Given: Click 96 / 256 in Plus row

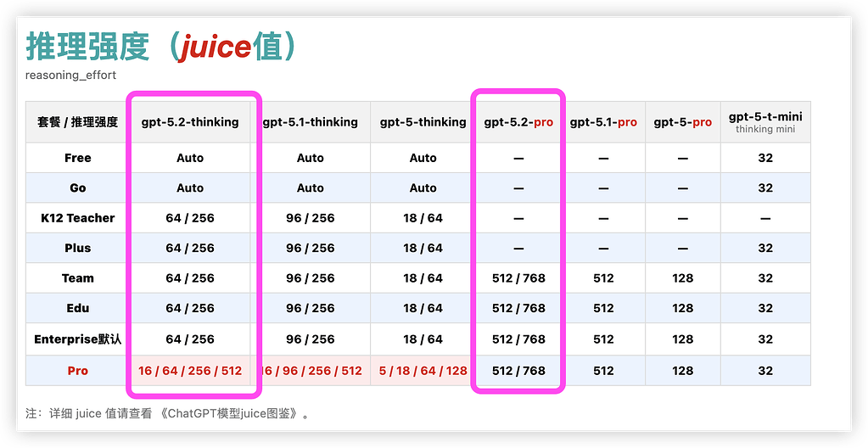Looking at the screenshot, I should tap(310, 248).
